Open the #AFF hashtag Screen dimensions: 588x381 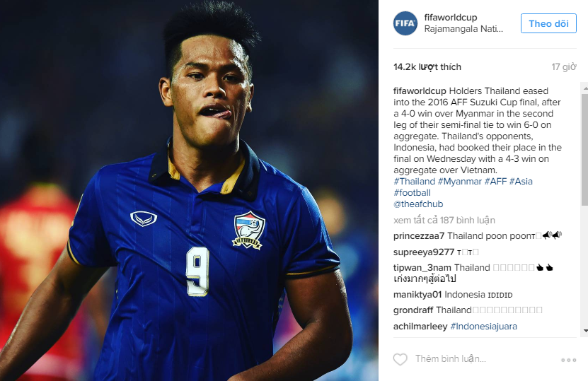495,182
